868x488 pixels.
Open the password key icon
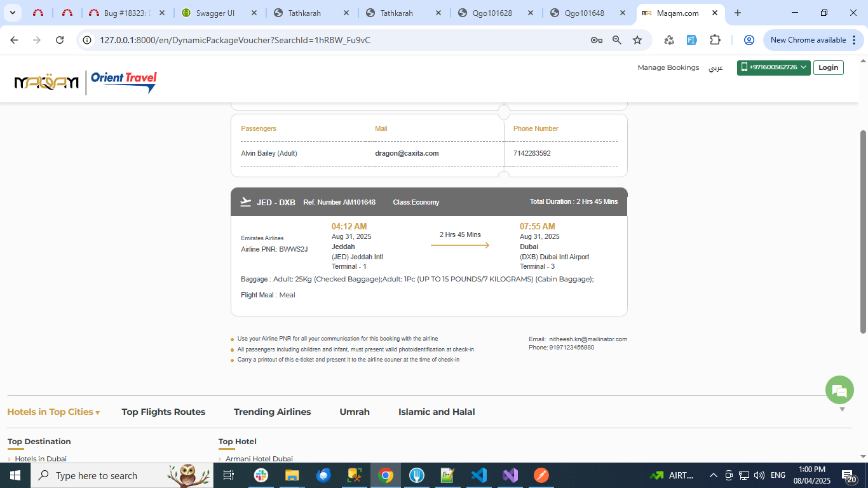tap(596, 40)
